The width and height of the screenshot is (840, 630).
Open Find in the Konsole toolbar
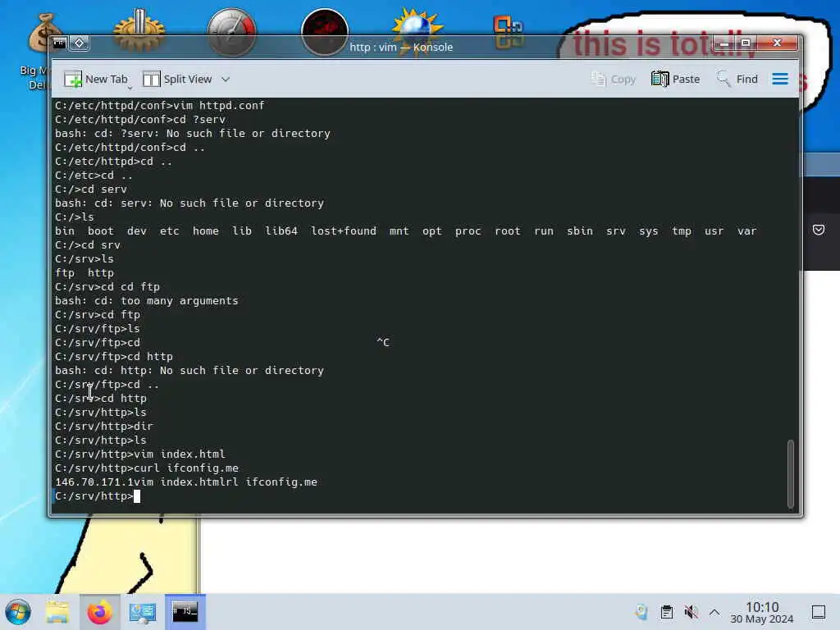tap(737, 80)
